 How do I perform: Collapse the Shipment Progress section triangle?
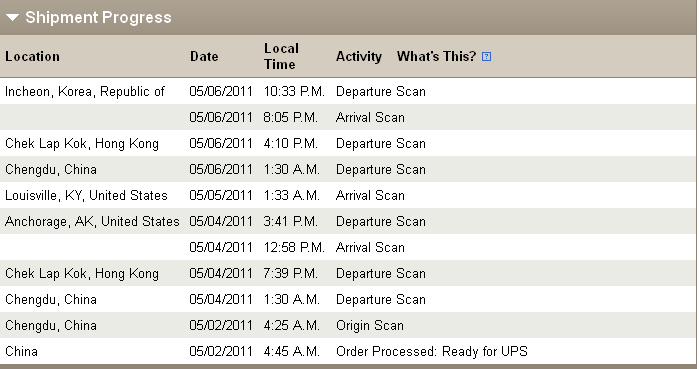point(12,18)
